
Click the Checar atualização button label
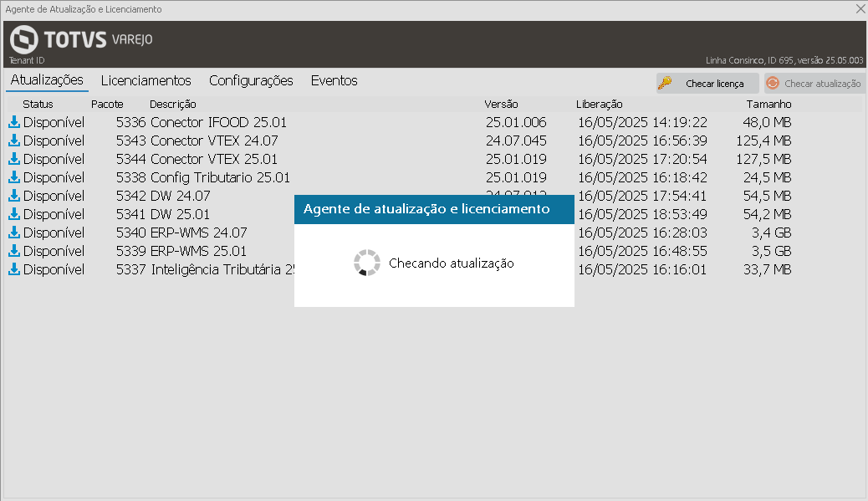823,84
